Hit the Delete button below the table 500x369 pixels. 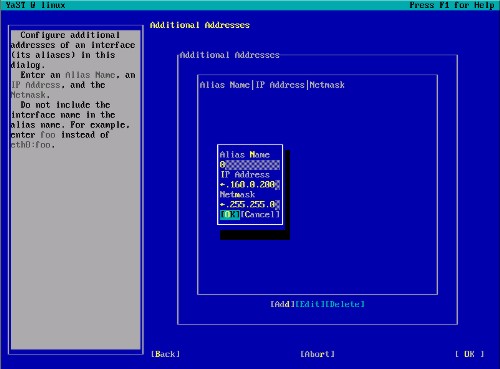click(345, 304)
